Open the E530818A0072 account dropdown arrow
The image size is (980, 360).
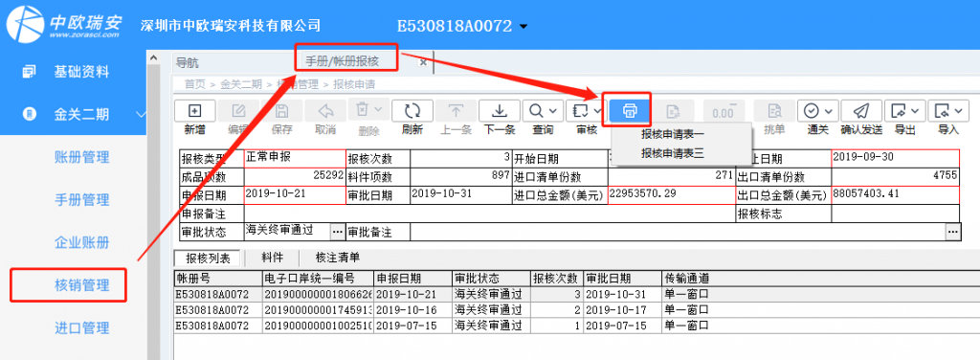tap(523, 26)
